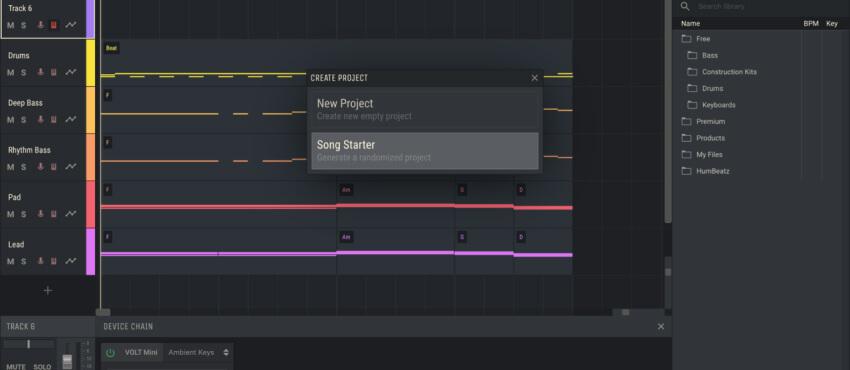This screenshot has height=370, width=850.
Task: Arm MIDI recording on Rhythm Bass track
Action: [x=54, y=167]
